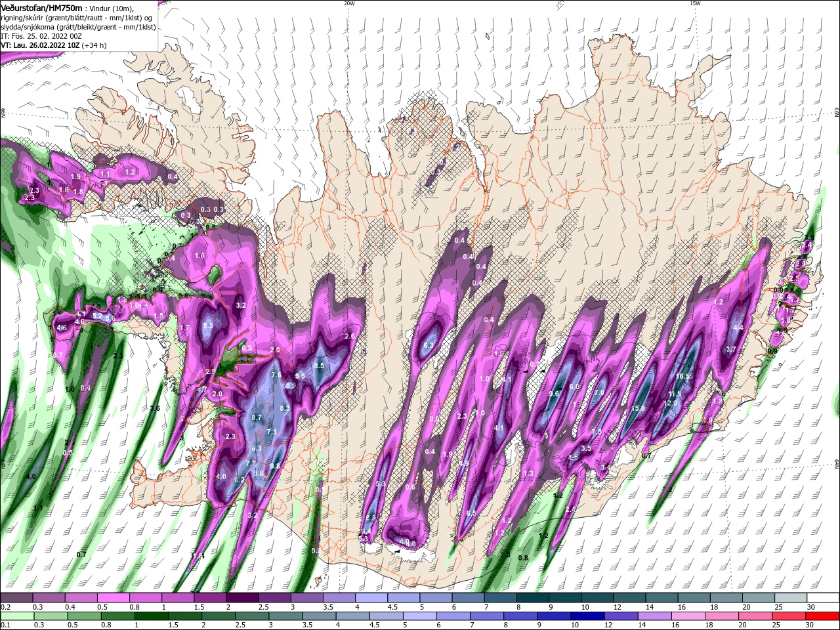840x630 pixels.
Task: Click the 7.0 precipitation value on the map
Action: (598, 393)
